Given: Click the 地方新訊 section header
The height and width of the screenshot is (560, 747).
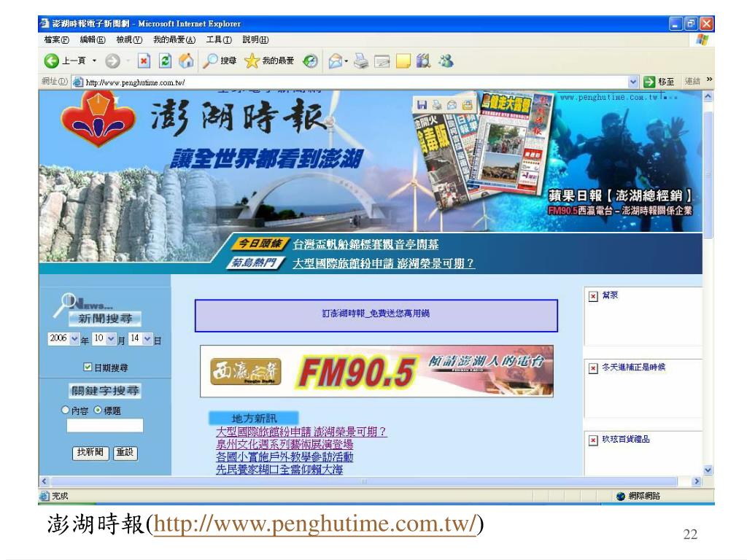Looking at the screenshot, I should pyautogui.click(x=253, y=418).
